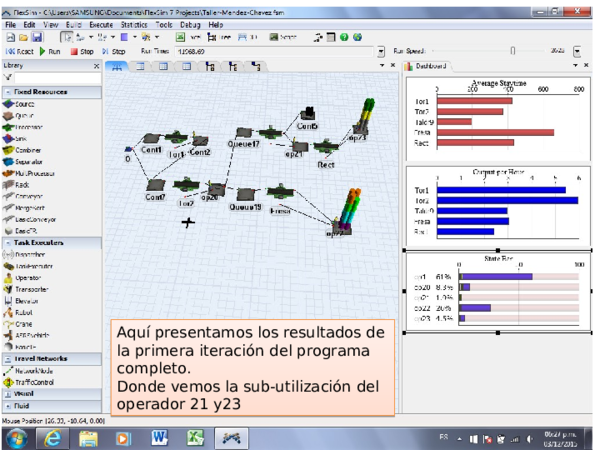
Task: Select the standard pointer mode icon
Action: (67, 37)
